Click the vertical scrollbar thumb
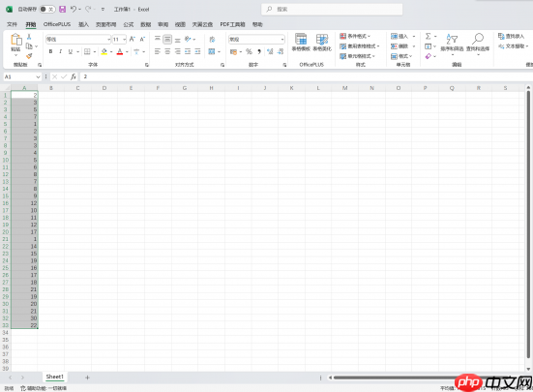 pos(528,225)
